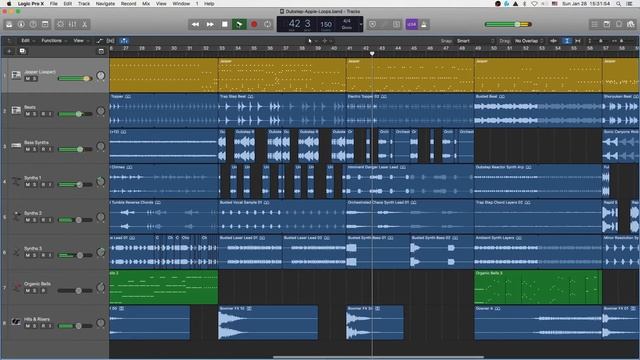Open the List Editors button at top right
Viewport: 640px width, 360px height.
(x=595, y=24)
